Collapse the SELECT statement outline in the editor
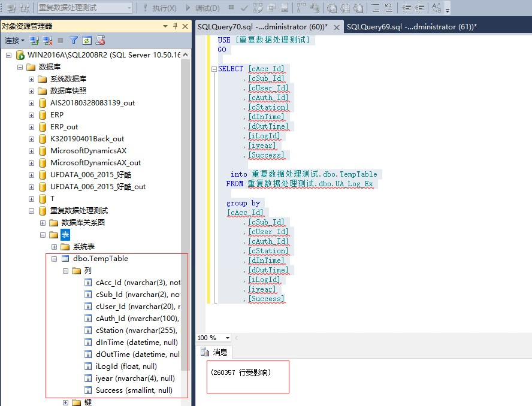This screenshot has height=406, width=532. point(214,69)
